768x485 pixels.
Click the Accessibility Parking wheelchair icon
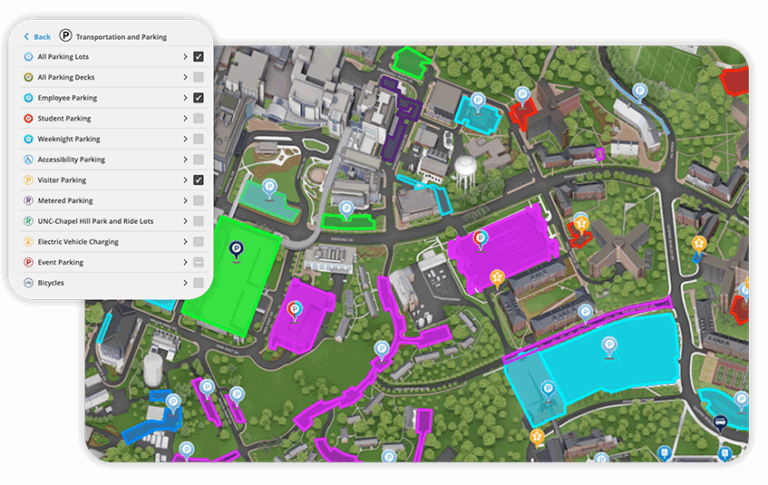(28, 159)
